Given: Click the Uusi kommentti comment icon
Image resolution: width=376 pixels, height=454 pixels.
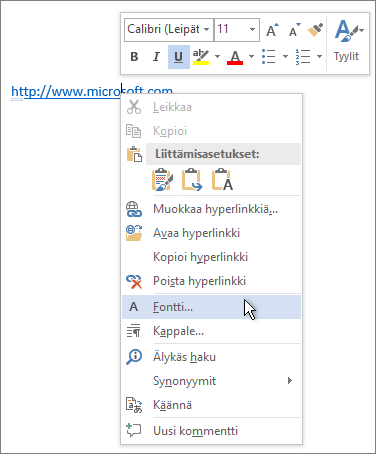Looking at the screenshot, I should click(134, 430).
